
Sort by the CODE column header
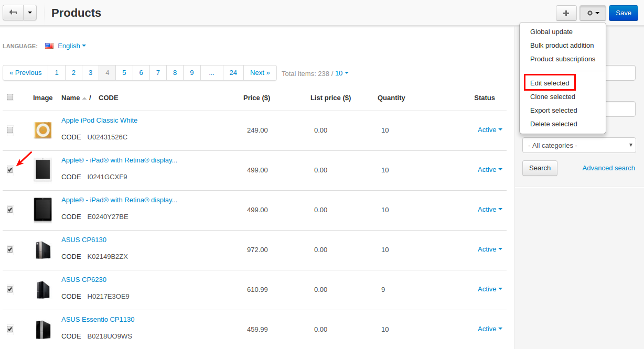tap(109, 97)
